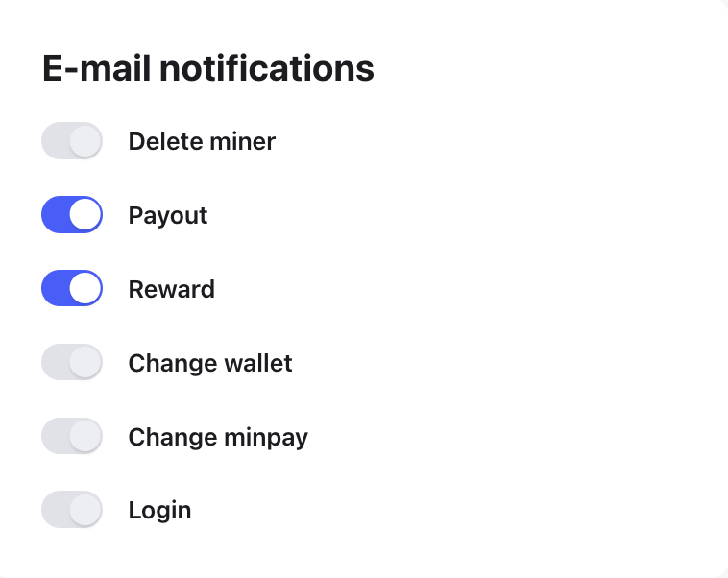
Task: Click the blue track of Payout toggle
Action: [x=55, y=215]
